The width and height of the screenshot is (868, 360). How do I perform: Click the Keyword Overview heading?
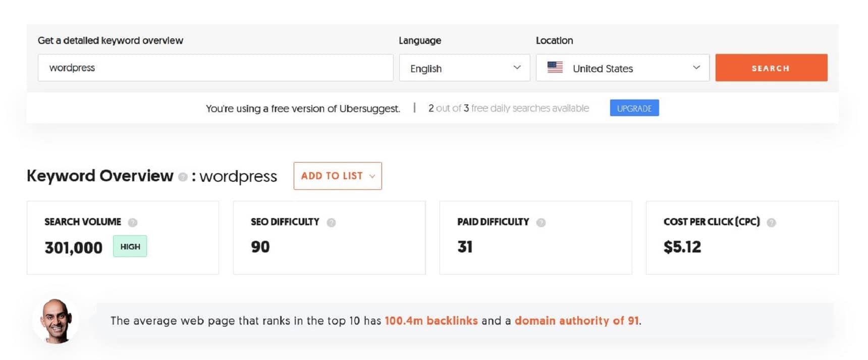(x=100, y=176)
